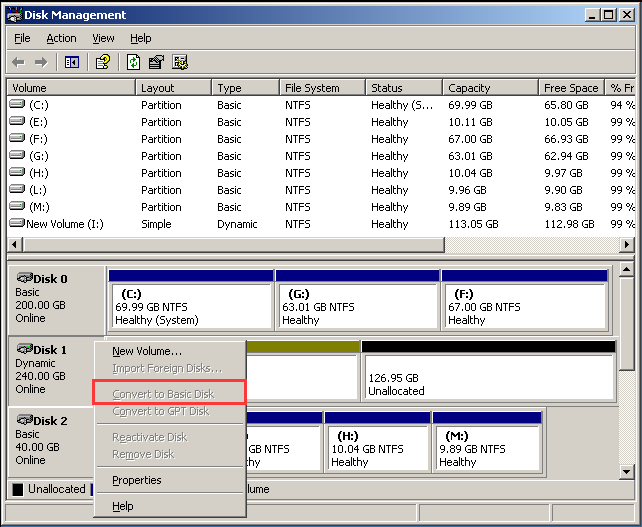Select the (M:) 9.89 GB partition block
This screenshot has height=527, width=642.
click(x=487, y=442)
